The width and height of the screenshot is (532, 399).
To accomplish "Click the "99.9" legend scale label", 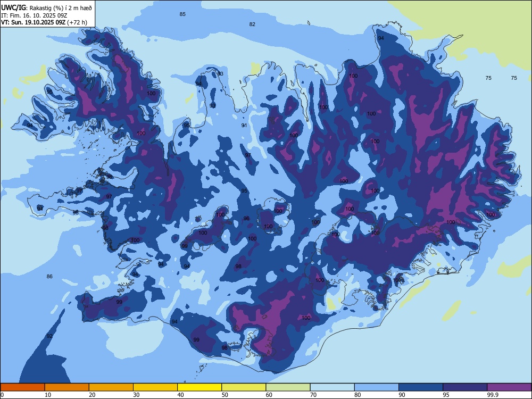I will point(493,395).
